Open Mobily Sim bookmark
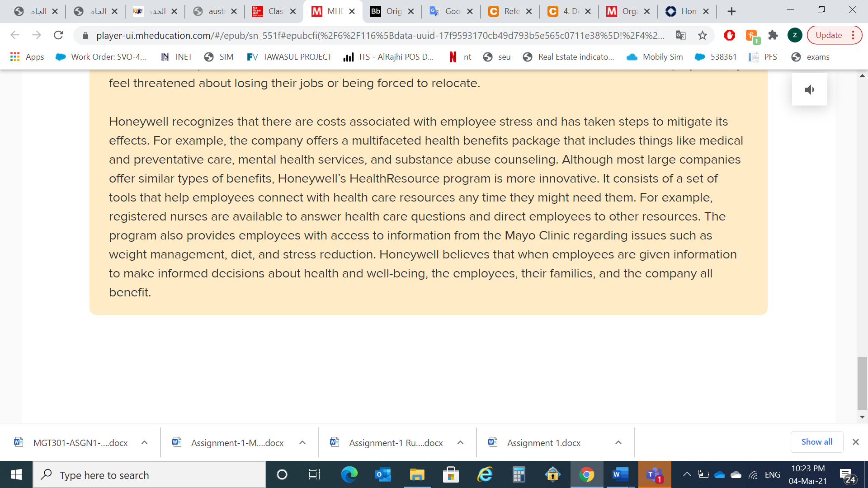Viewport: 868px width, 488px height. (655, 57)
